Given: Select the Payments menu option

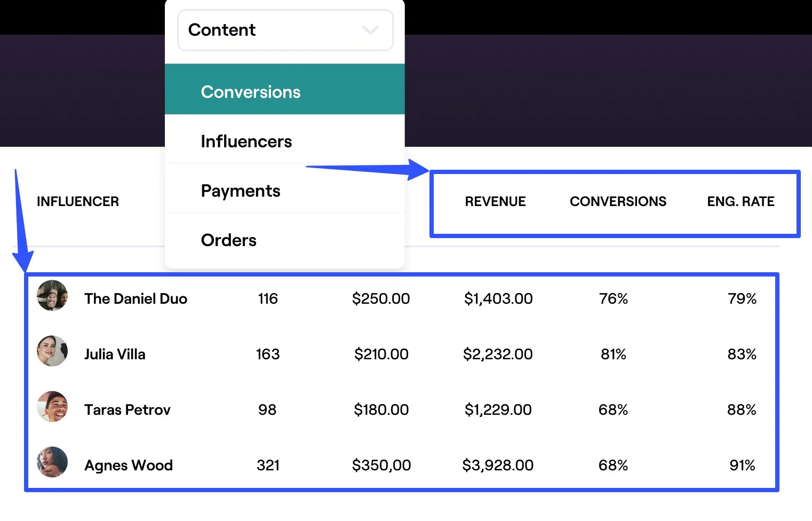Looking at the screenshot, I should click(x=241, y=191).
